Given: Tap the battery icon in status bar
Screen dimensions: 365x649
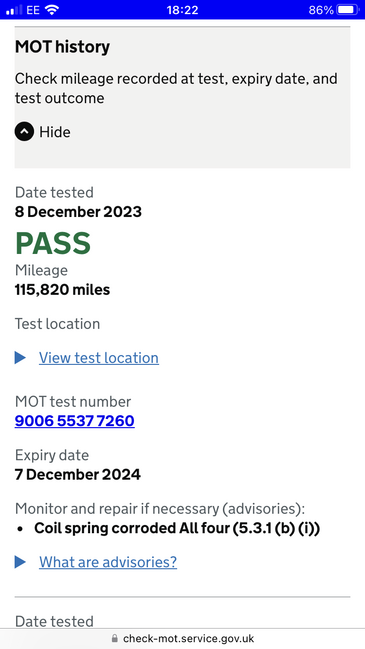Looking at the screenshot, I should (348, 10).
